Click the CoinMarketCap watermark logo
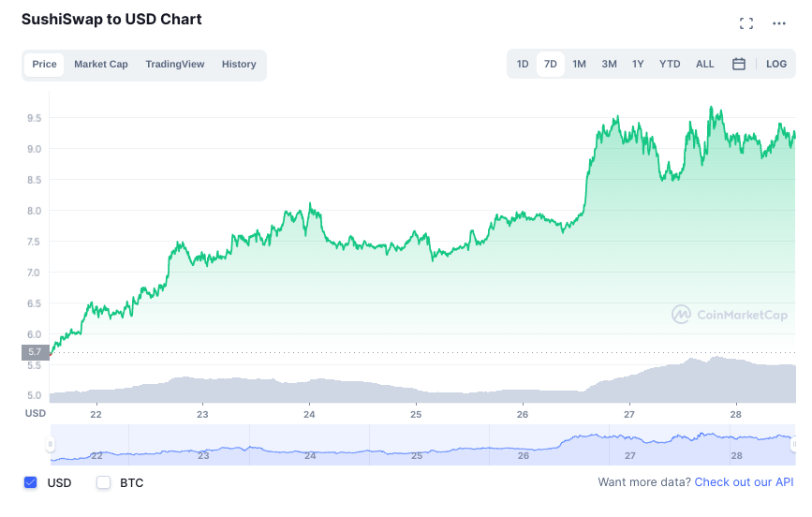Viewport: 812px width, 517px height. pyautogui.click(x=730, y=315)
